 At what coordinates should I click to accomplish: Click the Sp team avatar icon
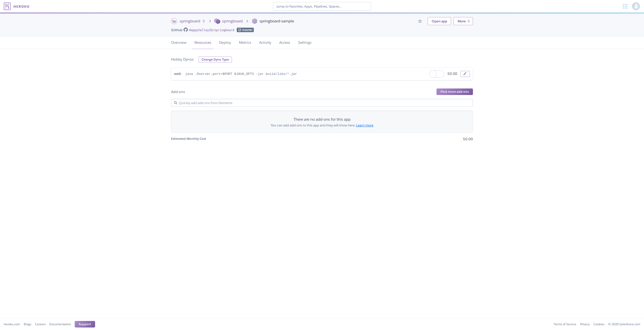click(174, 21)
